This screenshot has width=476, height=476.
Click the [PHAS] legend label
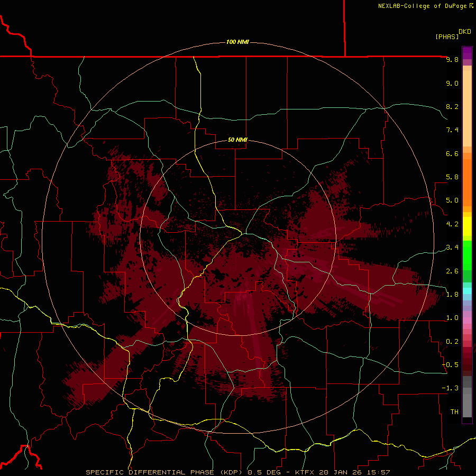447,36
